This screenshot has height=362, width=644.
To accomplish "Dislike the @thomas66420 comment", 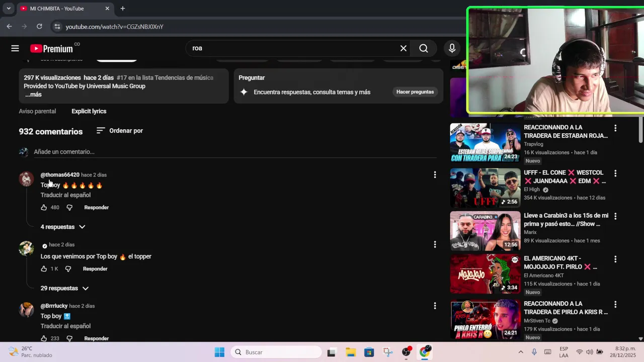I will tap(69, 207).
